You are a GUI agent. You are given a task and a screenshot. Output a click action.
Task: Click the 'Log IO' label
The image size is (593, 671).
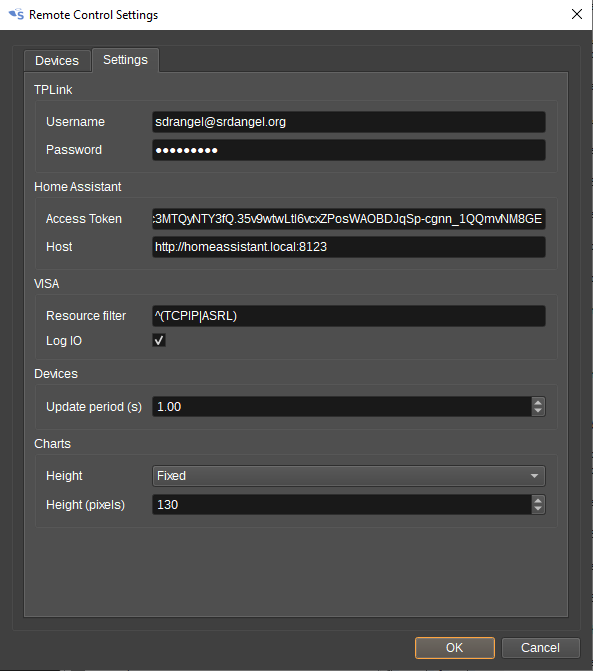coord(64,341)
